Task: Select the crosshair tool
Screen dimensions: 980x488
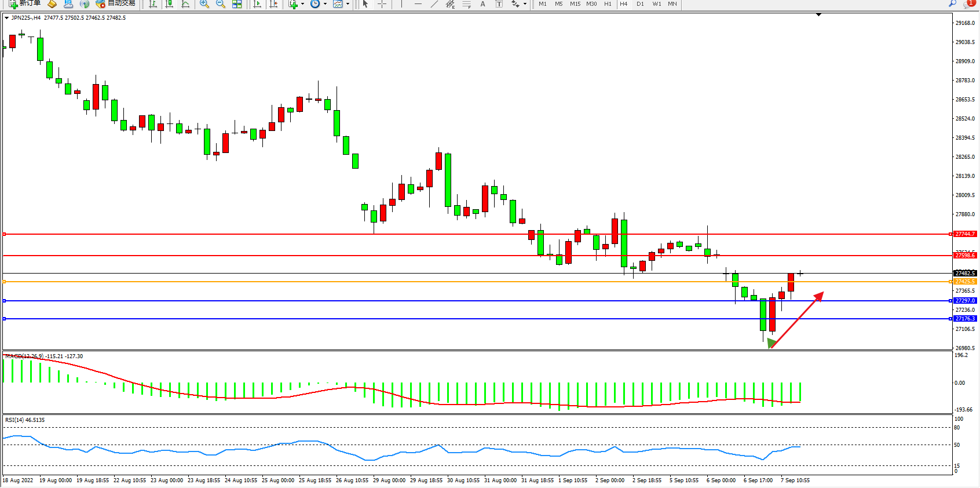Action: tap(382, 4)
